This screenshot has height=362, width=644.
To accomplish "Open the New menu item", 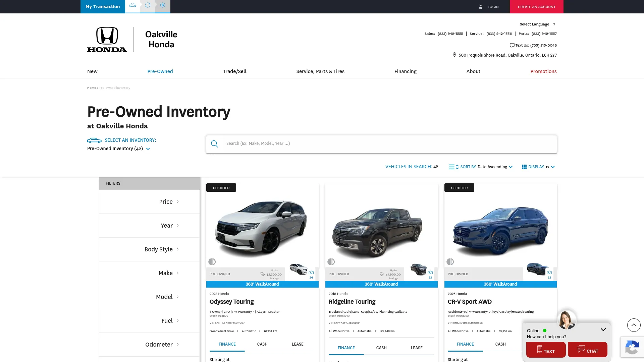I will click(92, 71).
